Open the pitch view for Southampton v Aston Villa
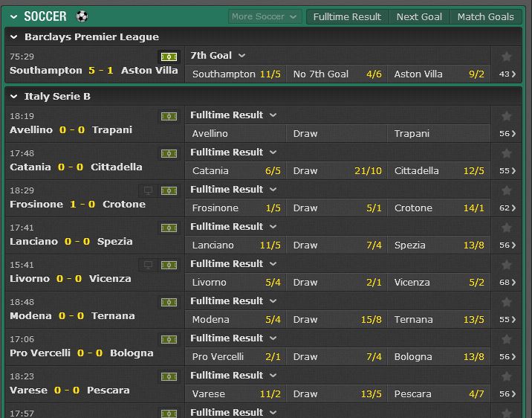532x418 pixels. point(169,57)
